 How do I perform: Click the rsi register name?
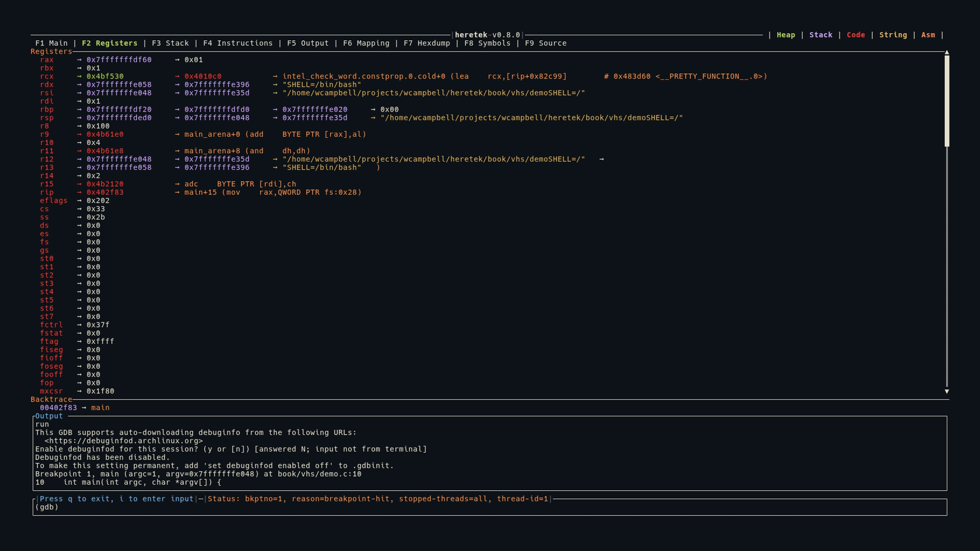(47, 93)
